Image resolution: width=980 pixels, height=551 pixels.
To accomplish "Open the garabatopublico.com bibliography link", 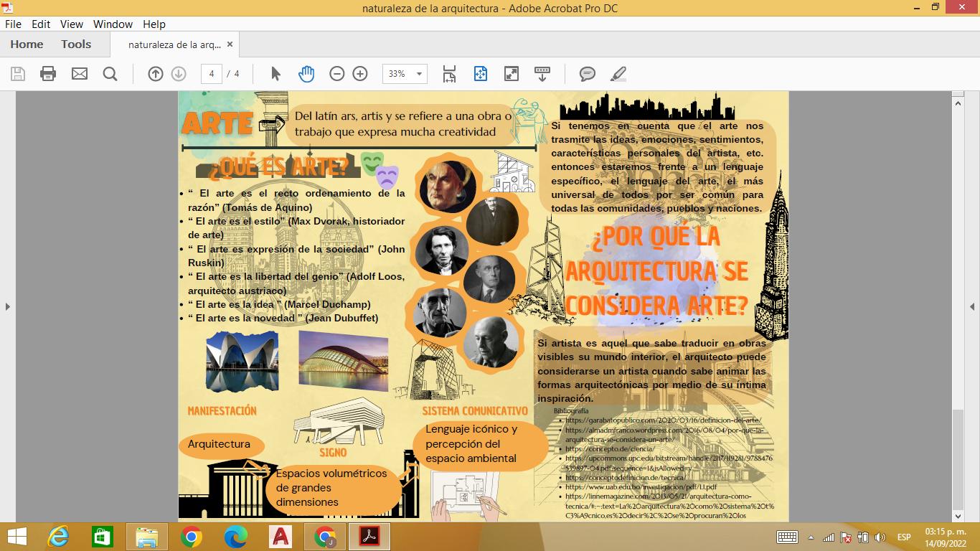I will pyautogui.click(x=663, y=420).
